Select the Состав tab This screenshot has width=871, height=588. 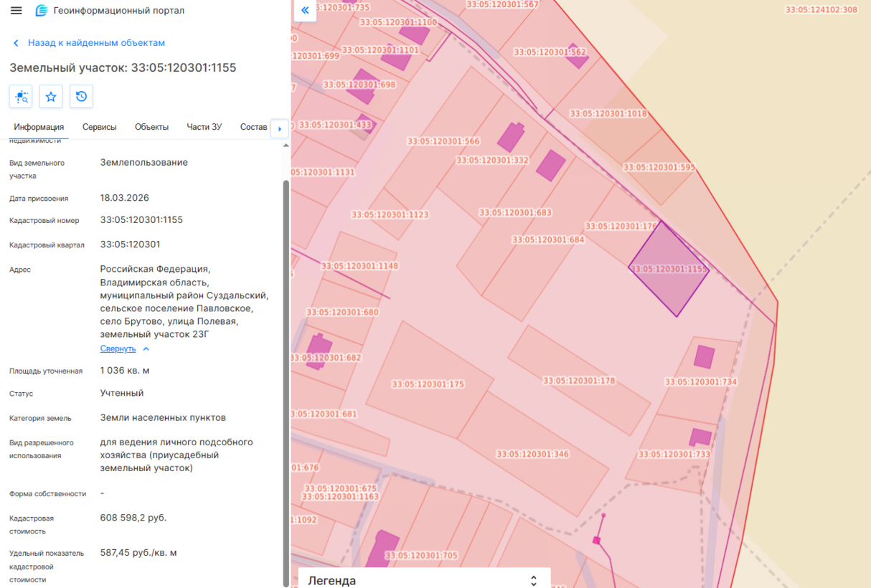point(253,127)
